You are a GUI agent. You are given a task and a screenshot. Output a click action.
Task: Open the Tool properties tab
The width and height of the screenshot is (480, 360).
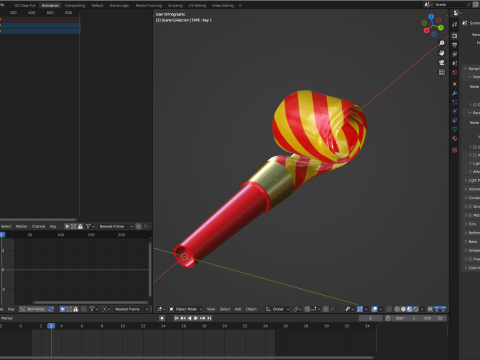(455, 24)
